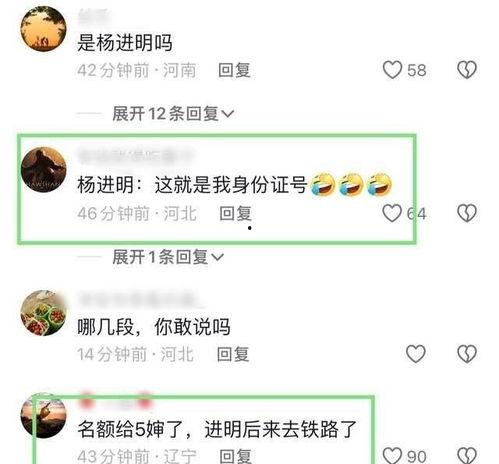Dislike the '名额给5婶了' comment
The image size is (499, 464).
click(467, 455)
